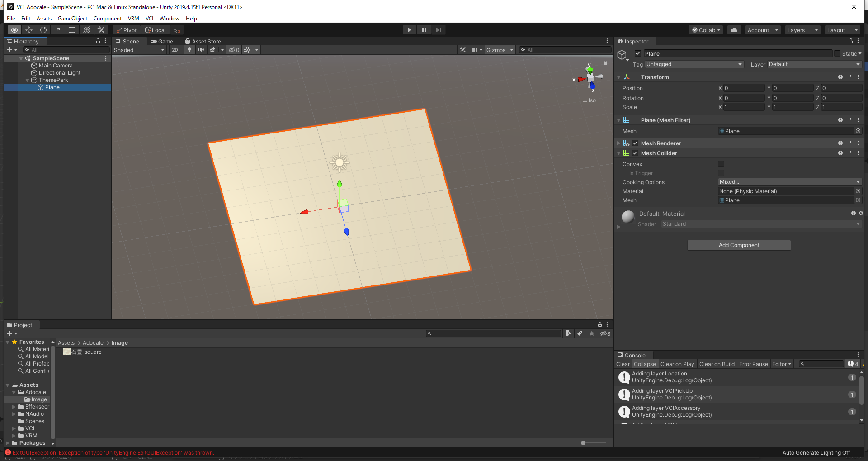Image resolution: width=868 pixels, height=461 pixels.
Task: Toggle scene effects icon
Action: tap(212, 50)
